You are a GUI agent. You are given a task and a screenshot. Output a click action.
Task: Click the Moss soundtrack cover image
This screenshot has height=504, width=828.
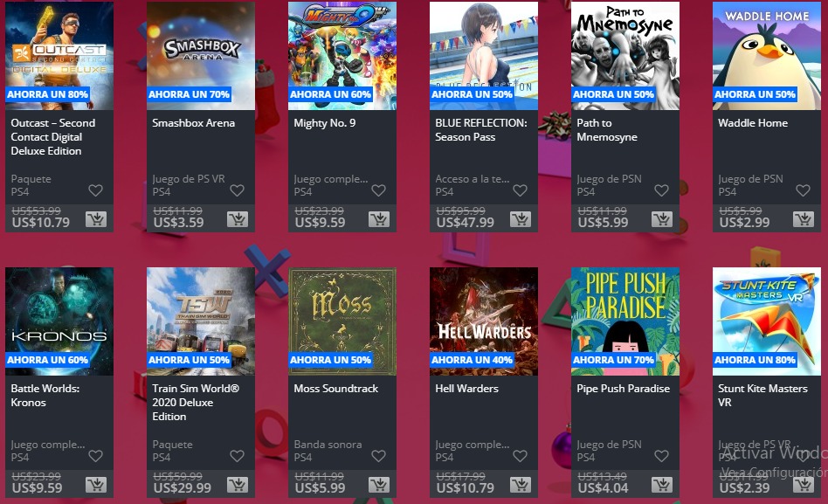coord(342,321)
